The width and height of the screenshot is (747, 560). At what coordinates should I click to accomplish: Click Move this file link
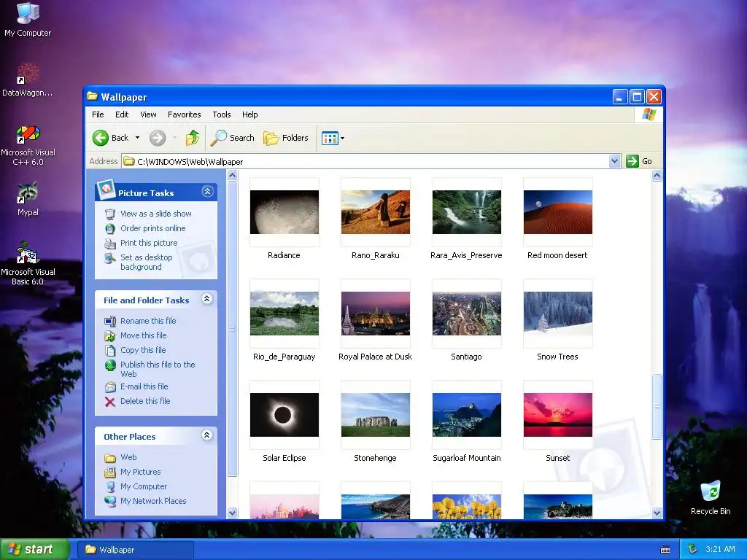(x=144, y=335)
